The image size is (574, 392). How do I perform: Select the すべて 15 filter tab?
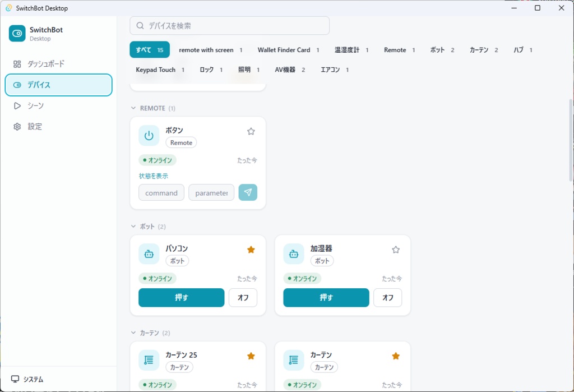click(150, 50)
